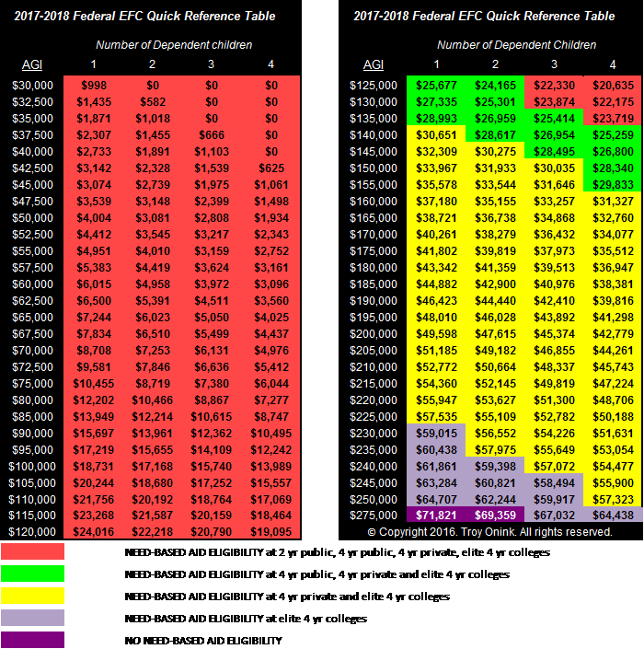Click the $250,000 AGI row label
The height and width of the screenshot is (649, 644).
click(x=374, y=500)
